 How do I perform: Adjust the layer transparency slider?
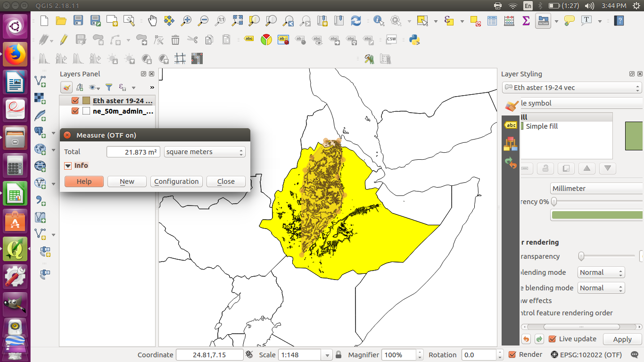tap(607, 256)
